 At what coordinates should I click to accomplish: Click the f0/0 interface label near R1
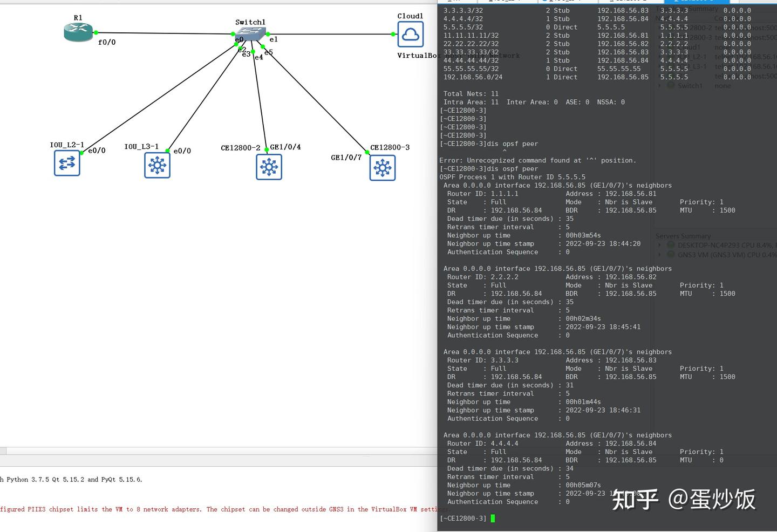(x=106, y=42)
